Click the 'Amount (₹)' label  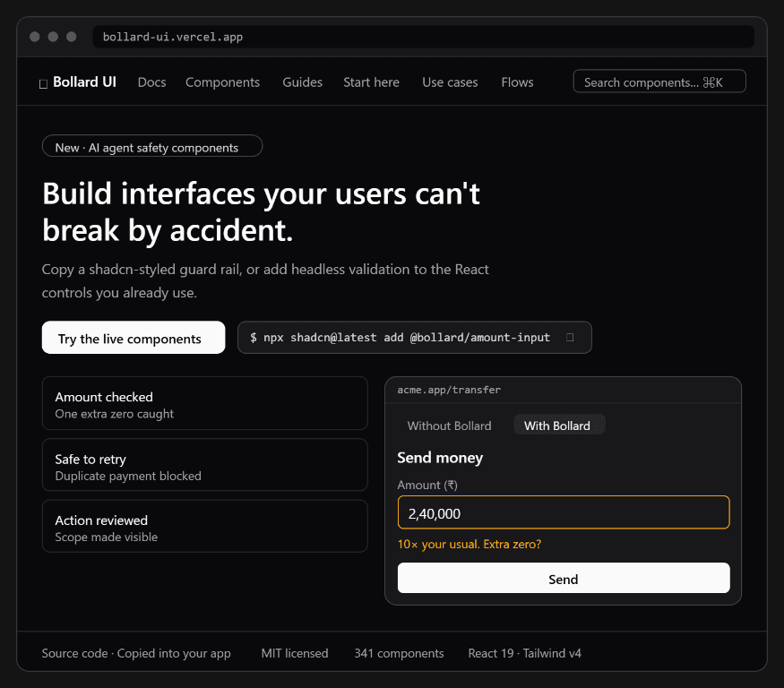pyautogui.click(x=427, y=485)
